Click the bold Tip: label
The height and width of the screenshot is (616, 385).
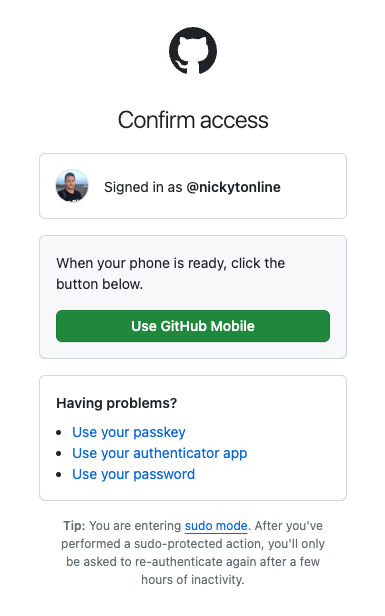pos(74,526)
